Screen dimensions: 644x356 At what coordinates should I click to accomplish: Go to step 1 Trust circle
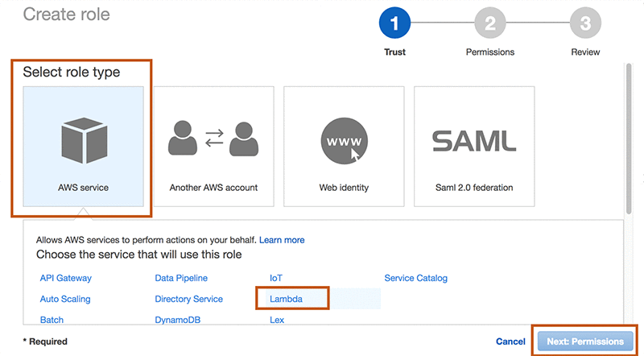[x=394, y=23]
